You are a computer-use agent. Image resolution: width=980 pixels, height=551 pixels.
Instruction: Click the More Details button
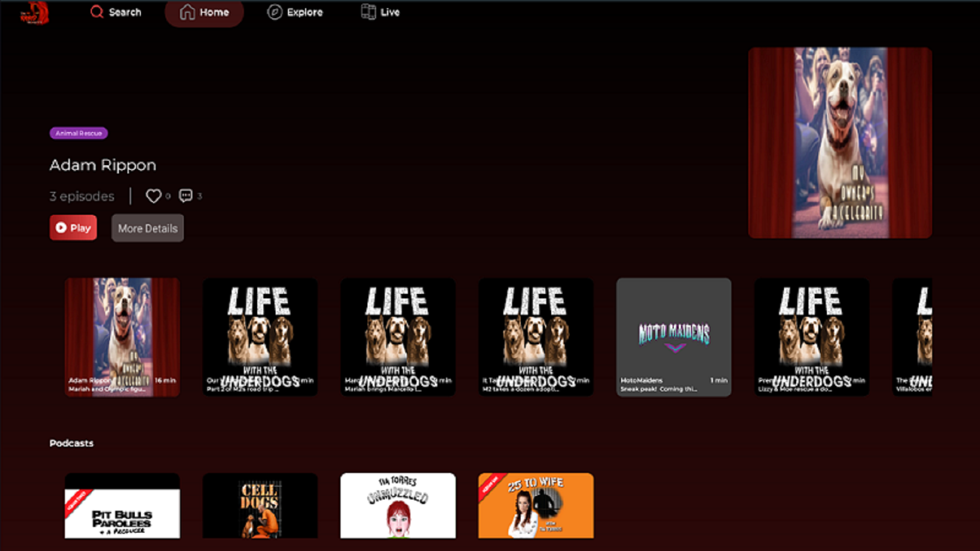click(148, 228)
